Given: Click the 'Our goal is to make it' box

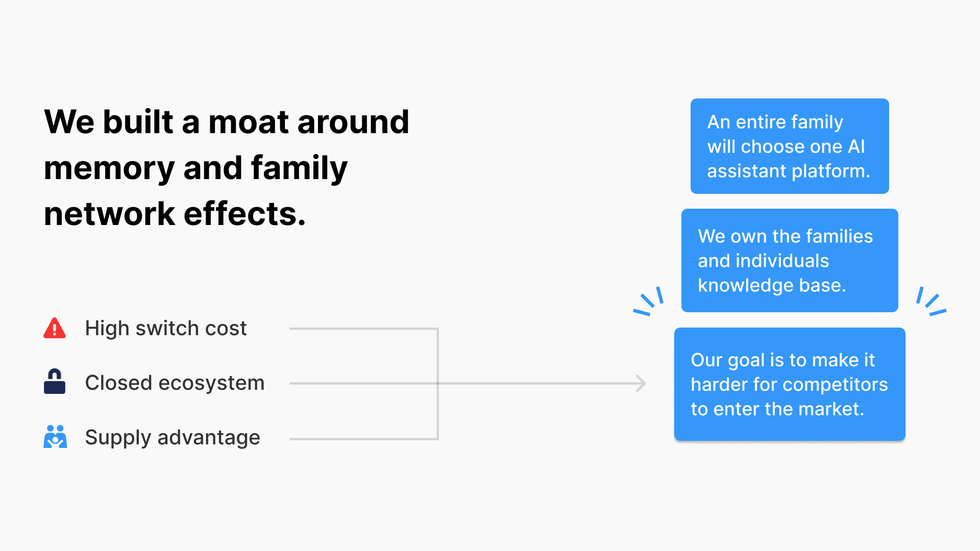Looking at the screenshot, I should click(x=790, y=384).
